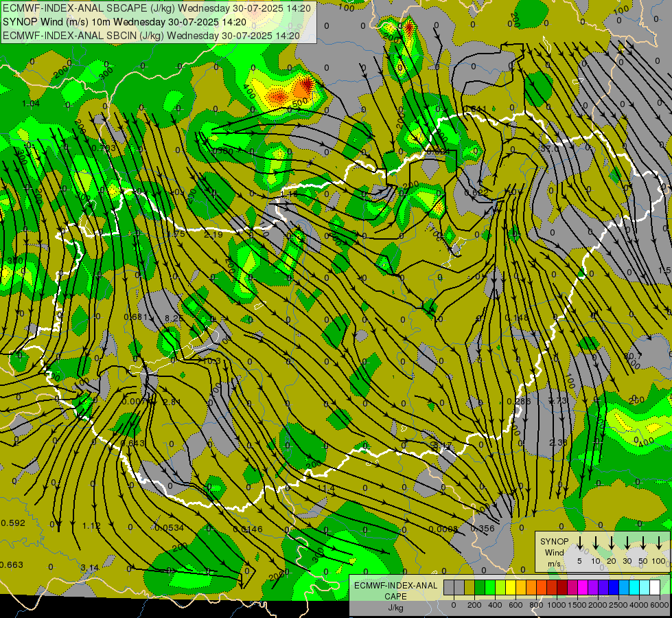This screenshot has height=618, width=672.
Task: Click the '3.17' value on the map
Action: coord(442,446)
